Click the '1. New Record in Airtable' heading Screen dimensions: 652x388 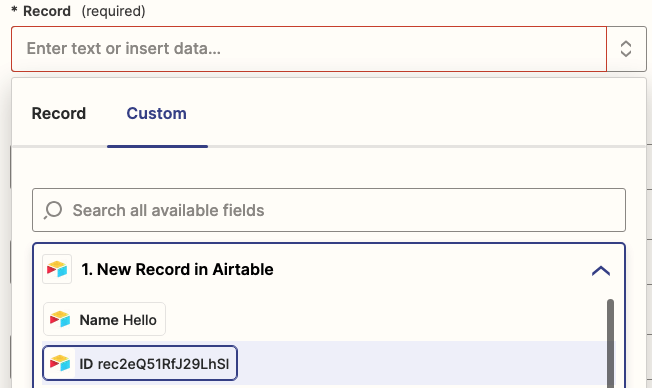point(177,269)
